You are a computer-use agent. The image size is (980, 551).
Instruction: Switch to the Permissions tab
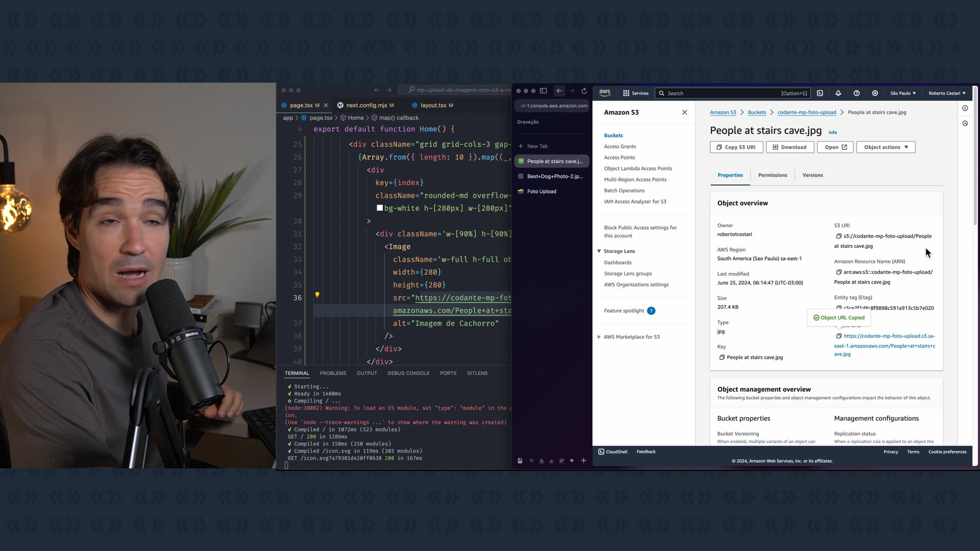pos(772,175)
